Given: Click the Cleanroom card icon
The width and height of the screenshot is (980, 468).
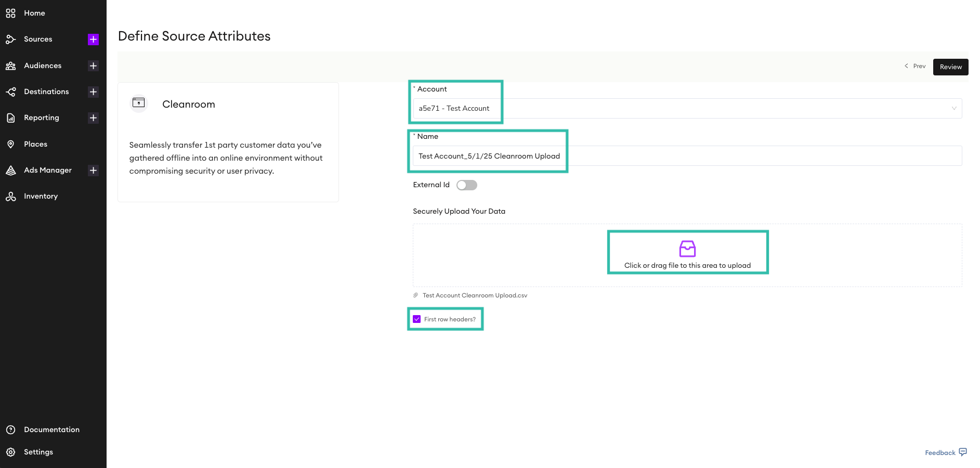Looking at the screenshot, I should 139,102.
